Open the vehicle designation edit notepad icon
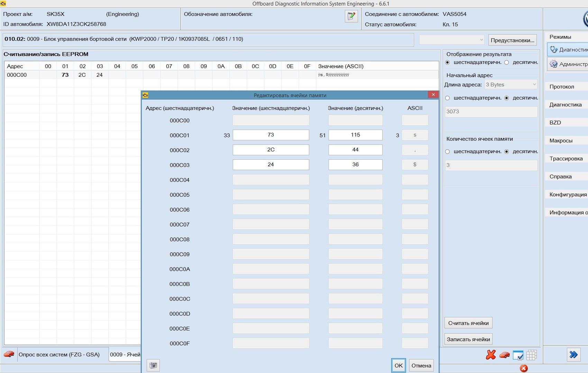This screenshot has width=588, height=373. [351, 16]
